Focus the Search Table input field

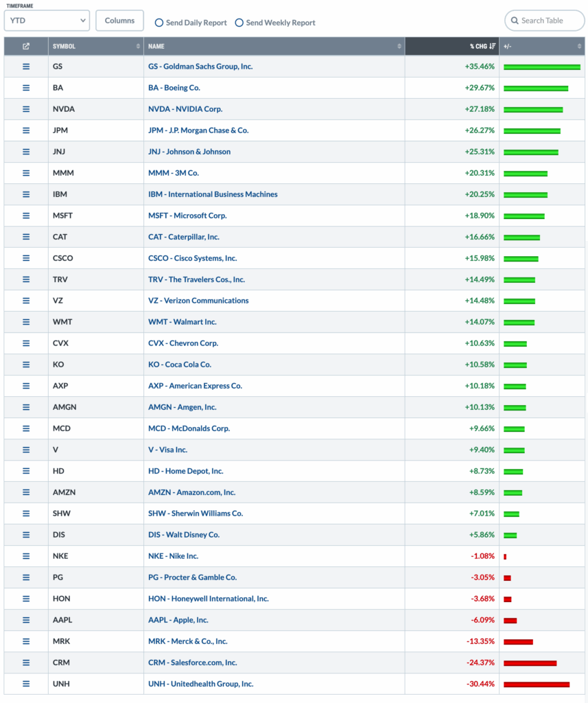(545, 21)
